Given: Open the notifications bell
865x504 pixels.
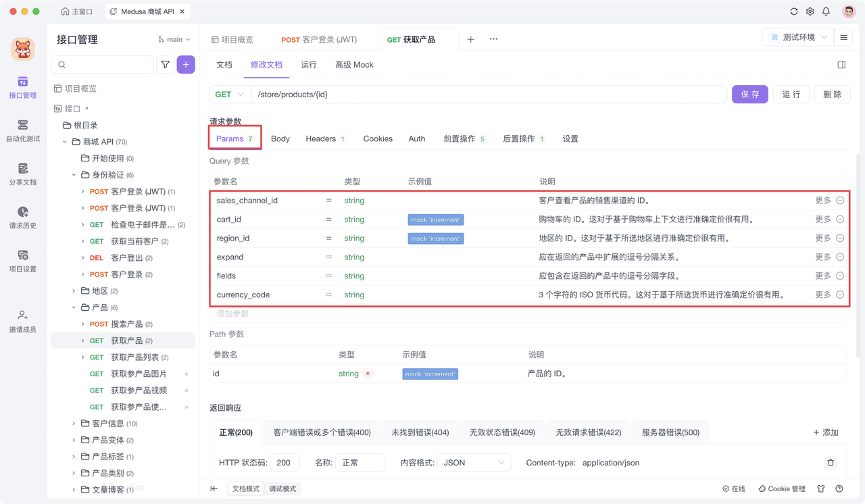Looking at the screenshot, I should click(826, 11).
